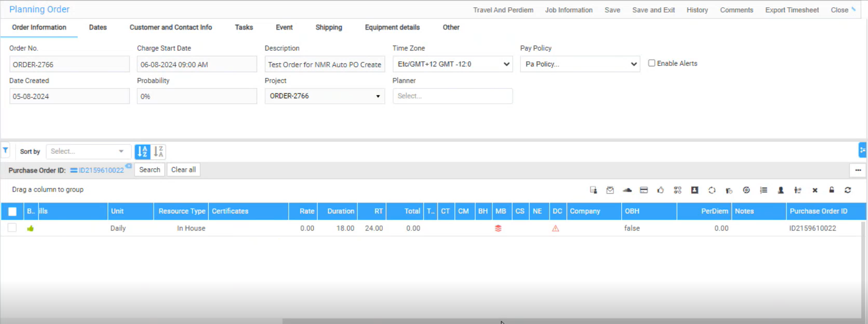Click the numbered list icon in toolbar
This screenshot has height=324, width=868.
click(764, 191)
